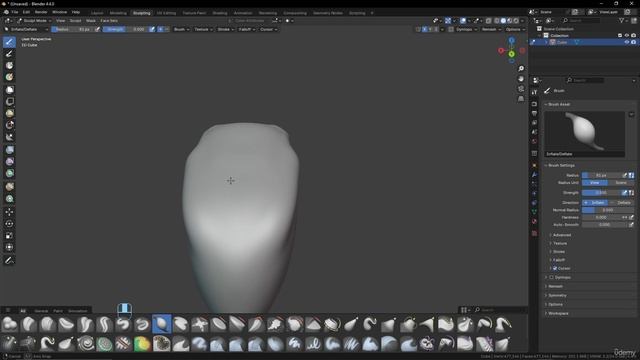Select the Box Trim tool
This screenshot has width=640, height=360.
tap(9, 125)
